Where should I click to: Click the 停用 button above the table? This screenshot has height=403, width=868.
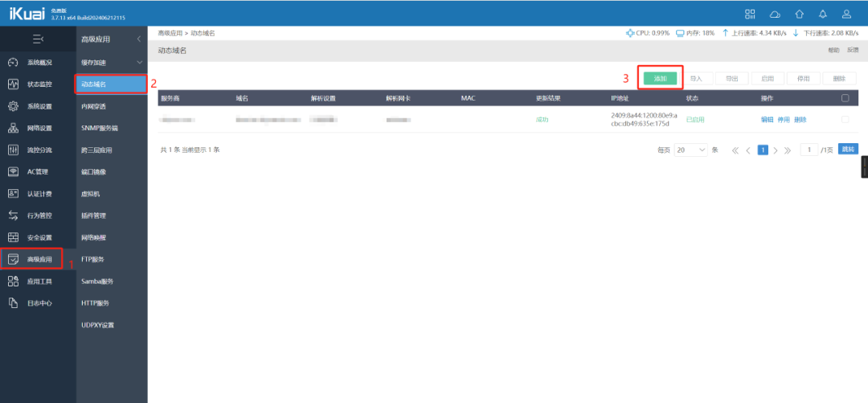pyautogui.click(x=803, y=78)
